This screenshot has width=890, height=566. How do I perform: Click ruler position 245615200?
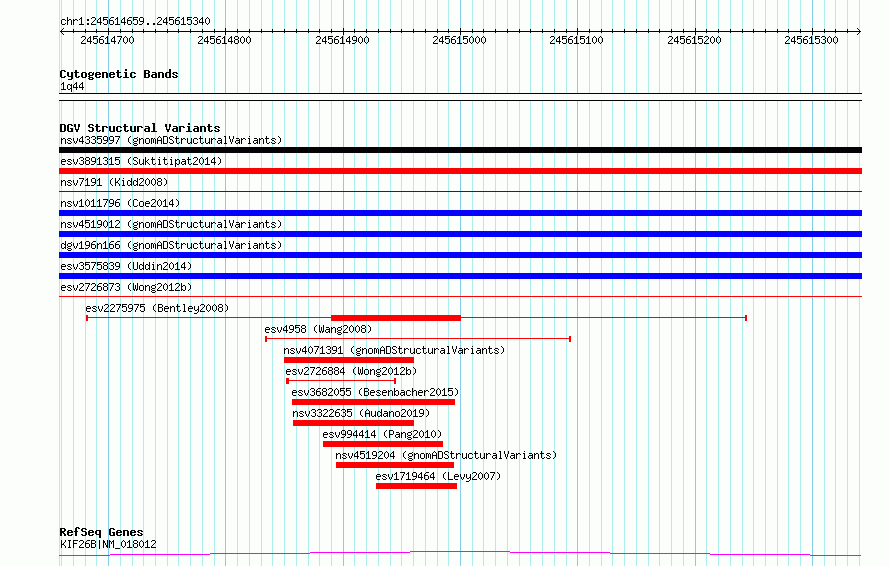[x=694, y=40]
